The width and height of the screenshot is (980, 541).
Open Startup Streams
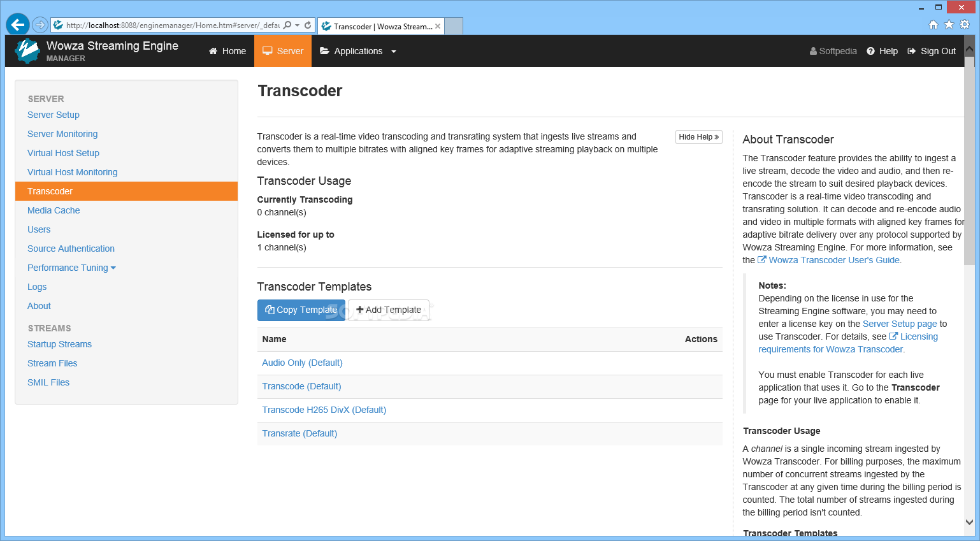[x=59, y=344]
